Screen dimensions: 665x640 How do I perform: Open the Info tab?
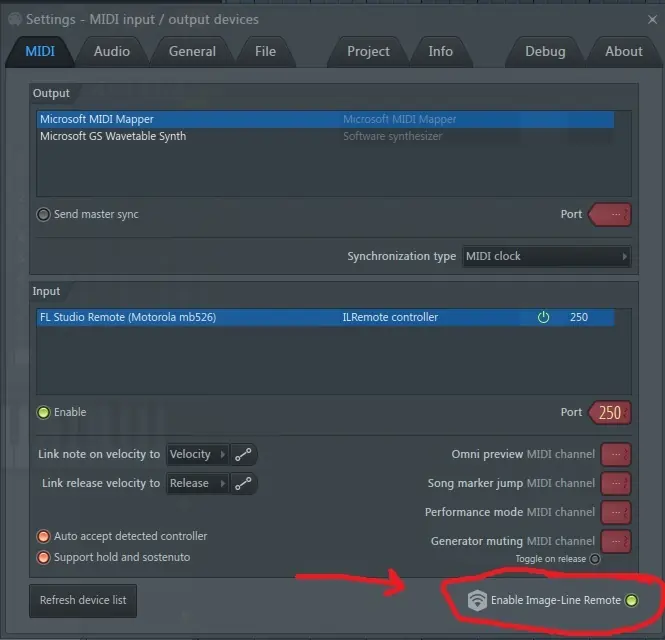(x=441, y=51)
